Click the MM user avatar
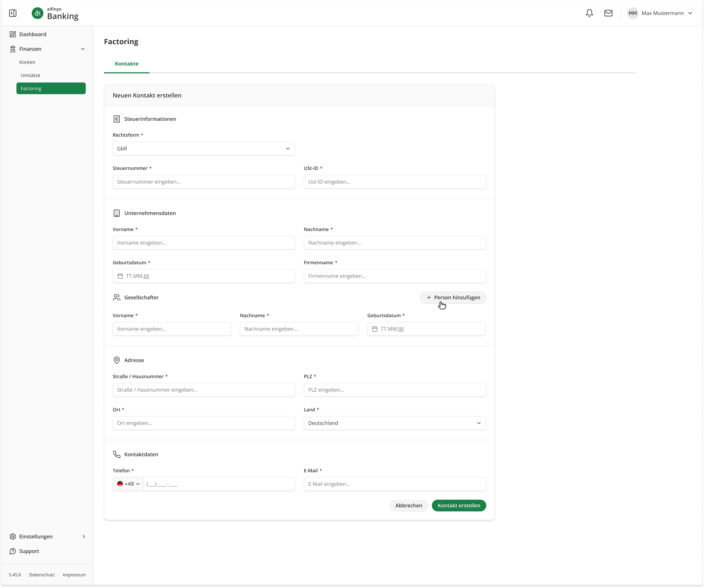 (632, 13)
